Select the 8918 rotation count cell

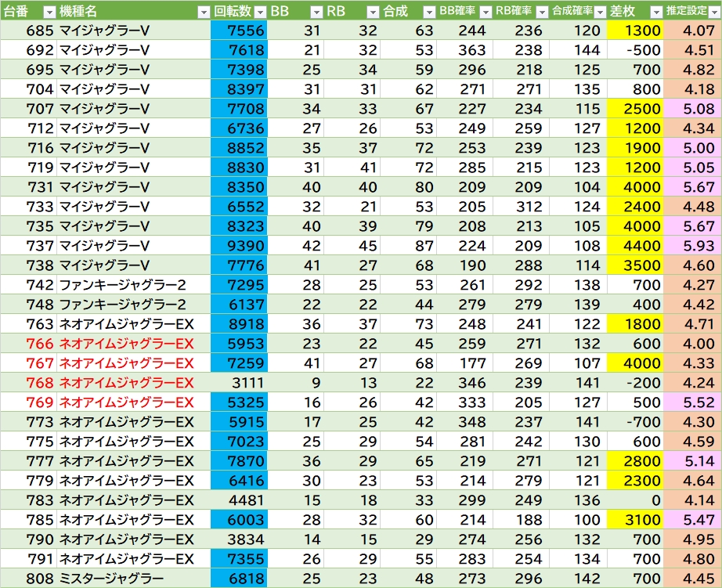tap(239, 323)
